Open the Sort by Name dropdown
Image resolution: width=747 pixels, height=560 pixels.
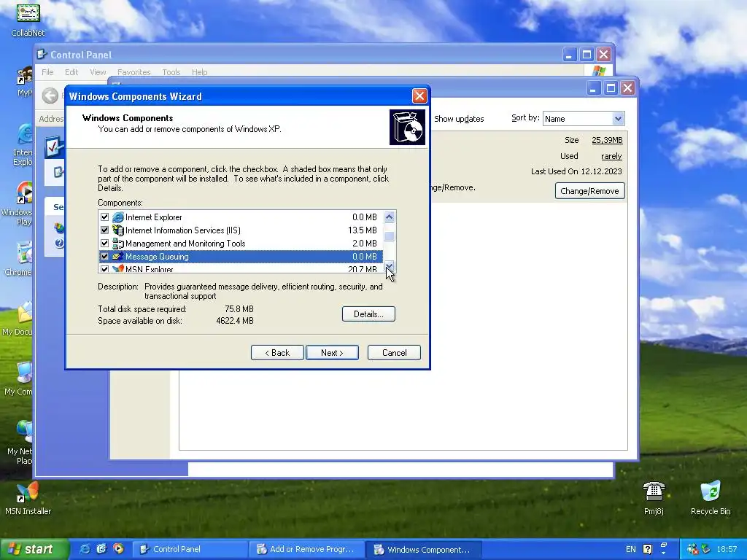618,119
